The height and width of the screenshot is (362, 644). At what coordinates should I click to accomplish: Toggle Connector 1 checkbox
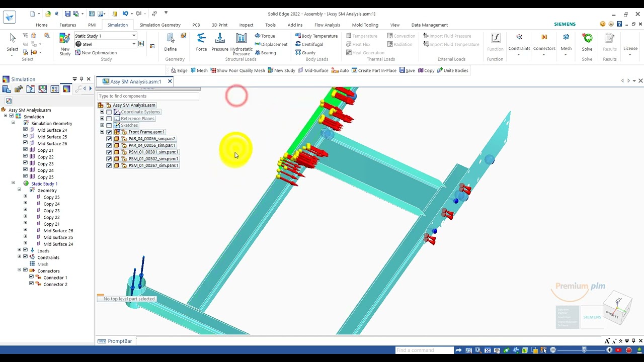tap(32, 277)
